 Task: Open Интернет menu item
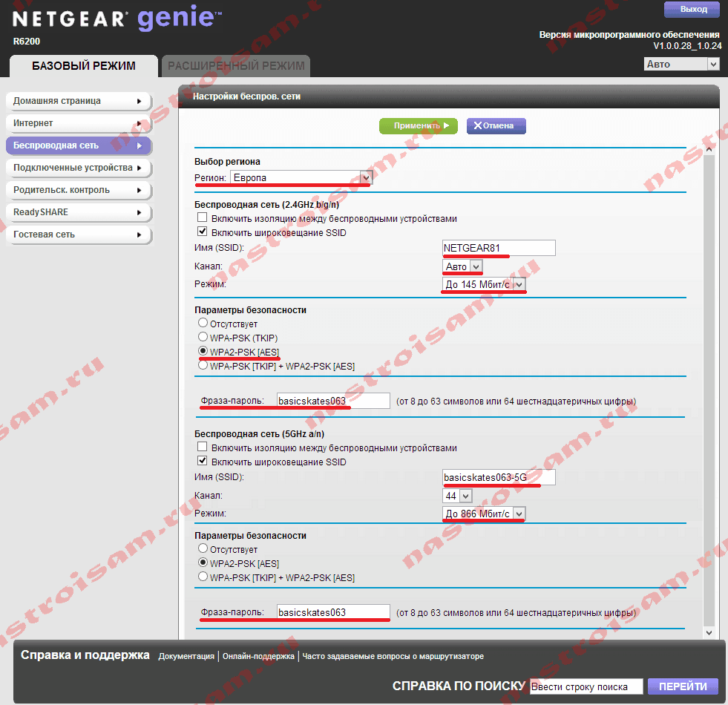coord(79,123)
